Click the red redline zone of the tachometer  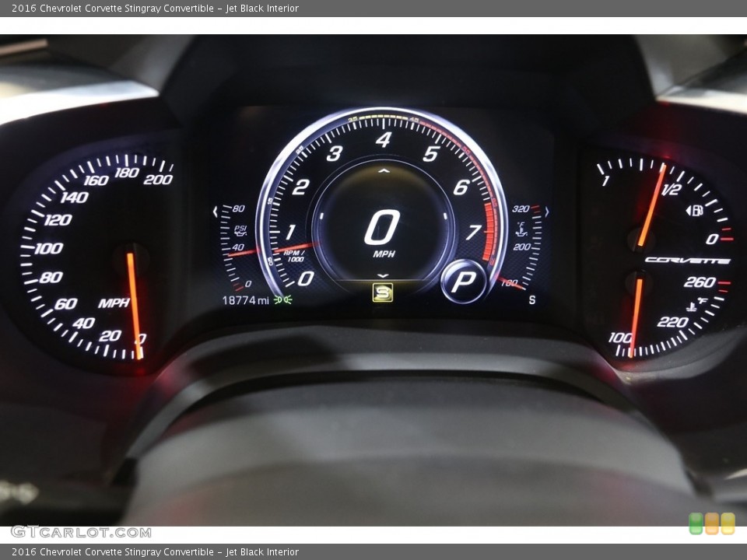[x=489, y=232]
